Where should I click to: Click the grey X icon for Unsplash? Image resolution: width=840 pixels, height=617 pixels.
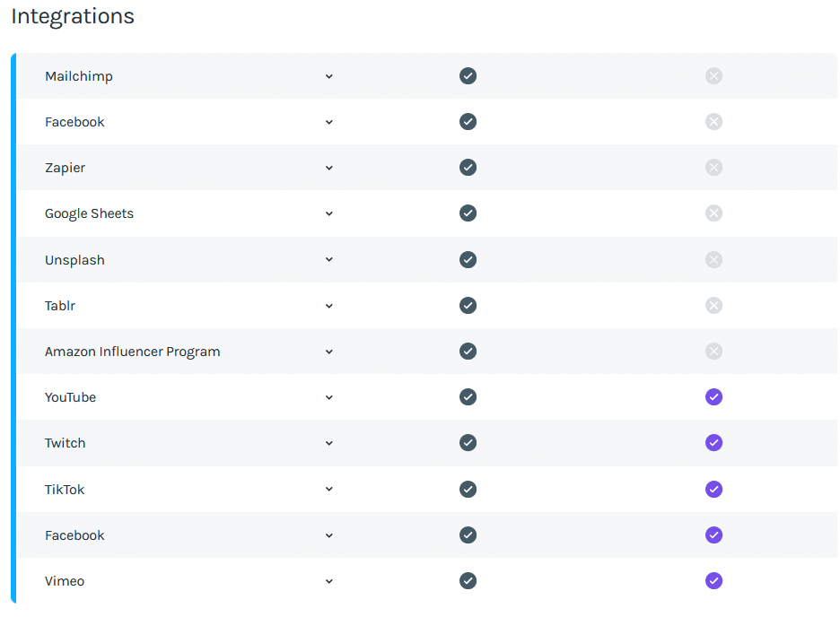[713, 259]
